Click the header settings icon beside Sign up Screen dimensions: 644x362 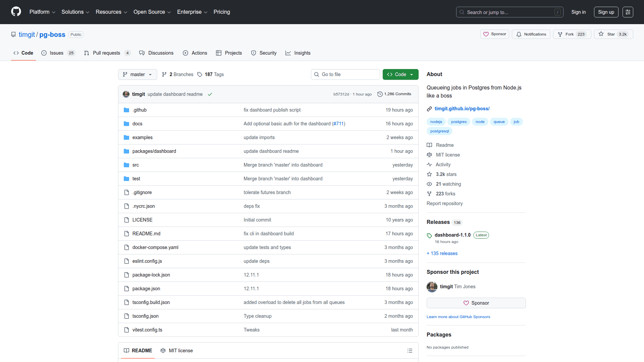tap(628, 12)
